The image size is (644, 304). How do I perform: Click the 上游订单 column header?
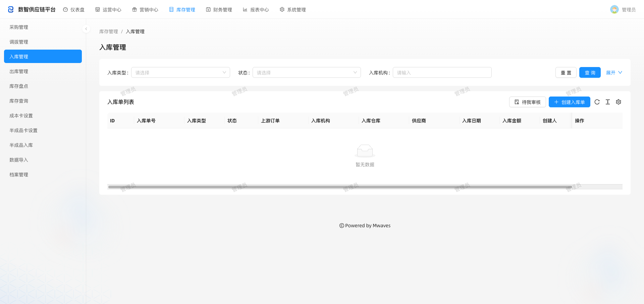[283, 121]
